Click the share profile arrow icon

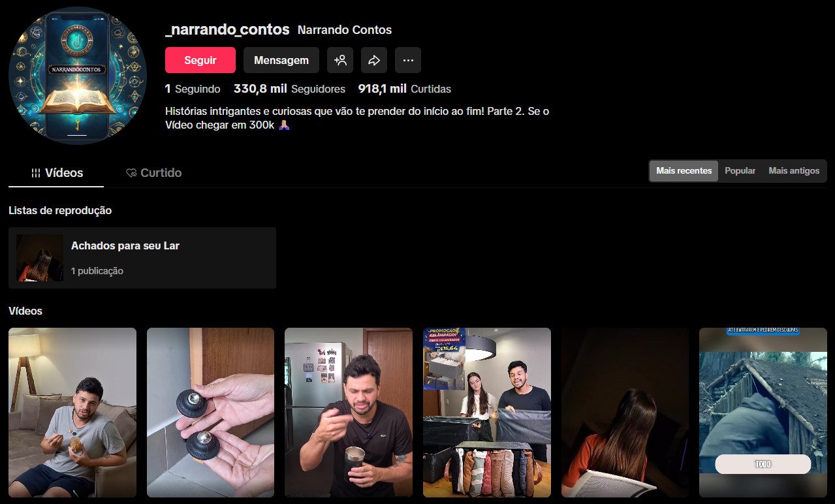pos(373,59)
